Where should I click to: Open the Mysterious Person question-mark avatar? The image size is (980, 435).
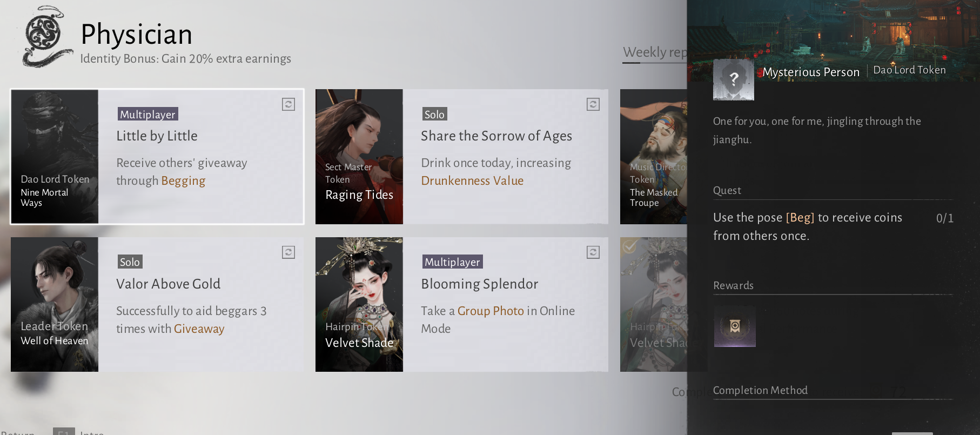(734, 79)
